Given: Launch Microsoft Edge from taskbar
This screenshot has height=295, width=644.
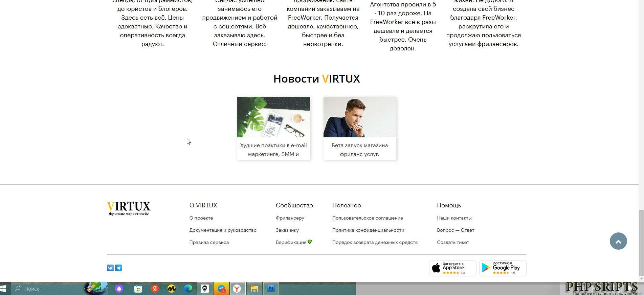Looking at the screenshot, I should tap(188, 289).
